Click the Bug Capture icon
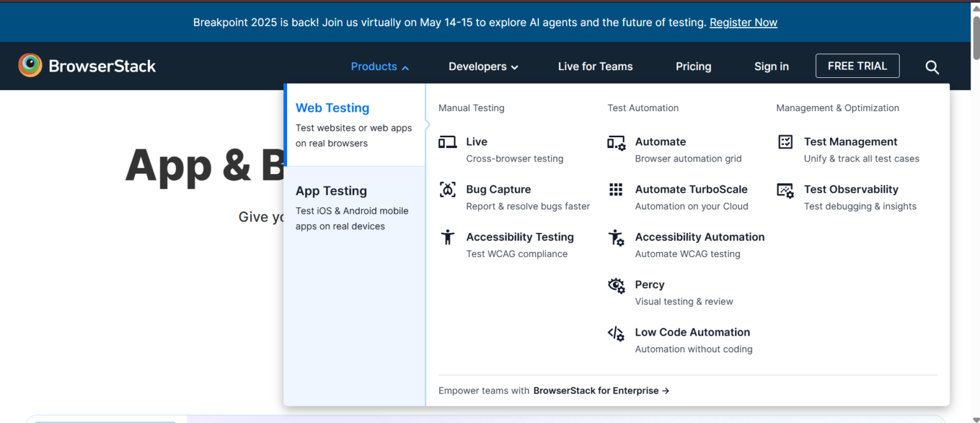The image size is (980, 423). (447, 189)
